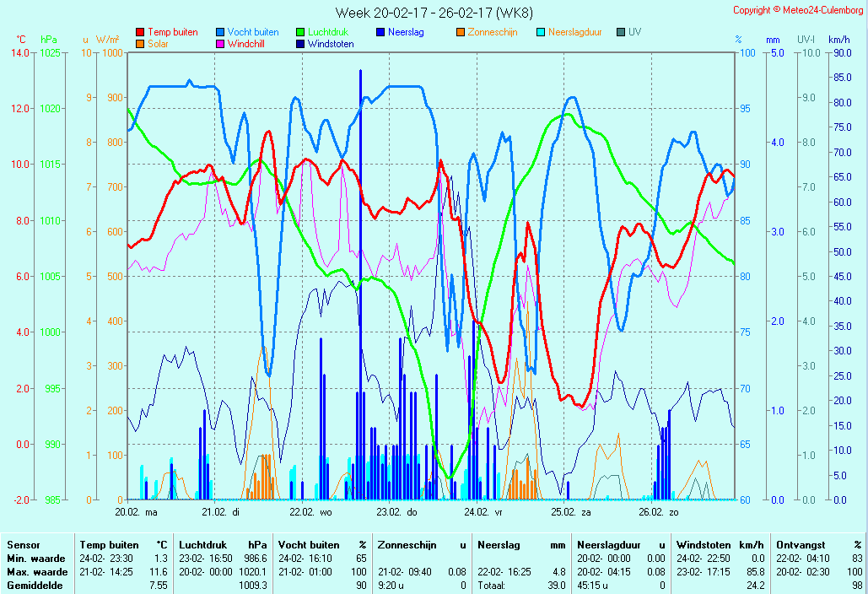Select the Solar legend label
The image size is (868, 594).
click(158, 44)
